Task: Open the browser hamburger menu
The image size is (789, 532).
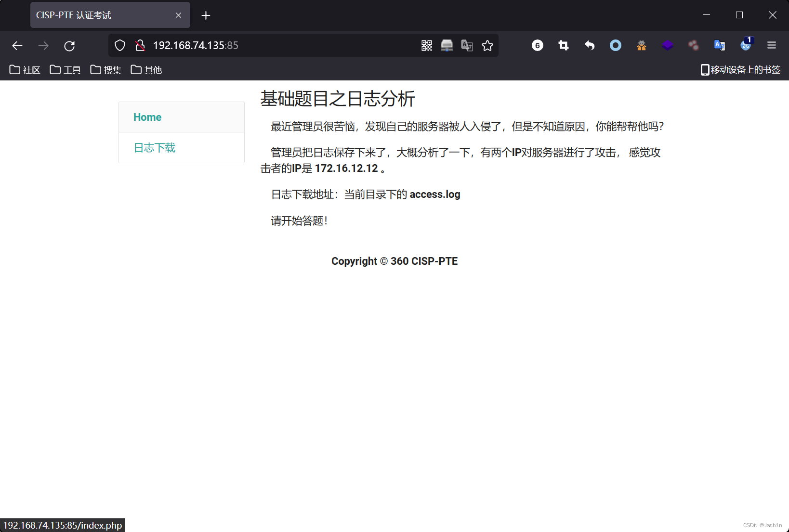Action: (x=772, y=45)
